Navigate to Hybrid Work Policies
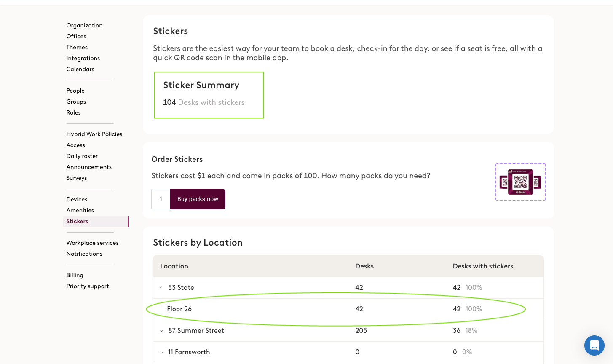 [94, 134]
